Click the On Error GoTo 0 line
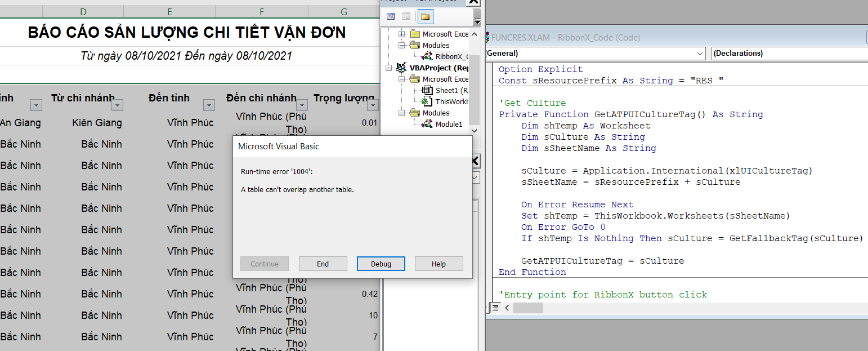The height and width of the screenshot is (351, 868). coord(563,227)
